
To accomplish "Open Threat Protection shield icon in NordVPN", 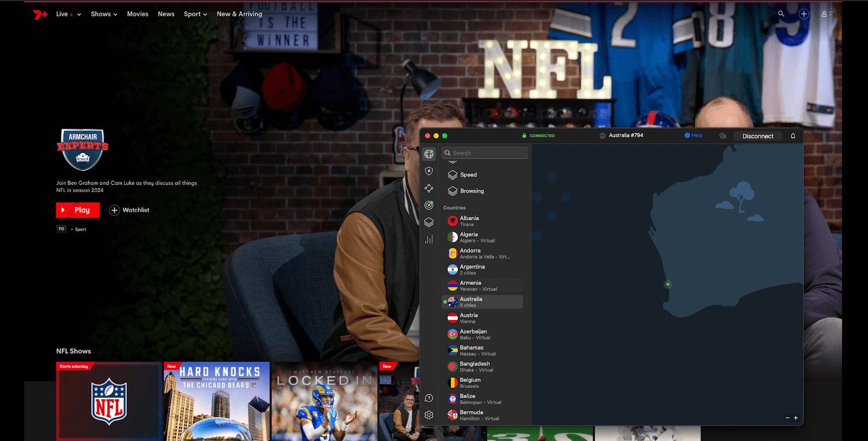I will pyautogui.click(x=429, y=171).
